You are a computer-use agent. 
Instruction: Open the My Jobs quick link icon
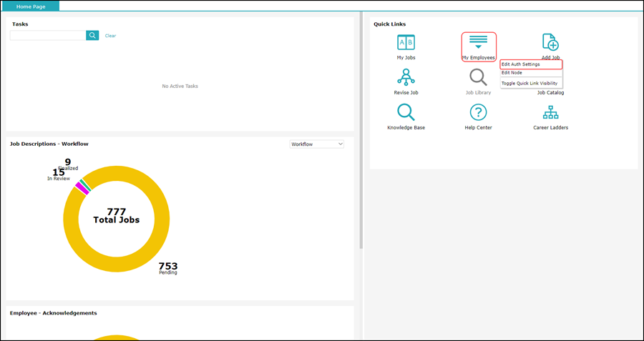(x=406, y=42)
